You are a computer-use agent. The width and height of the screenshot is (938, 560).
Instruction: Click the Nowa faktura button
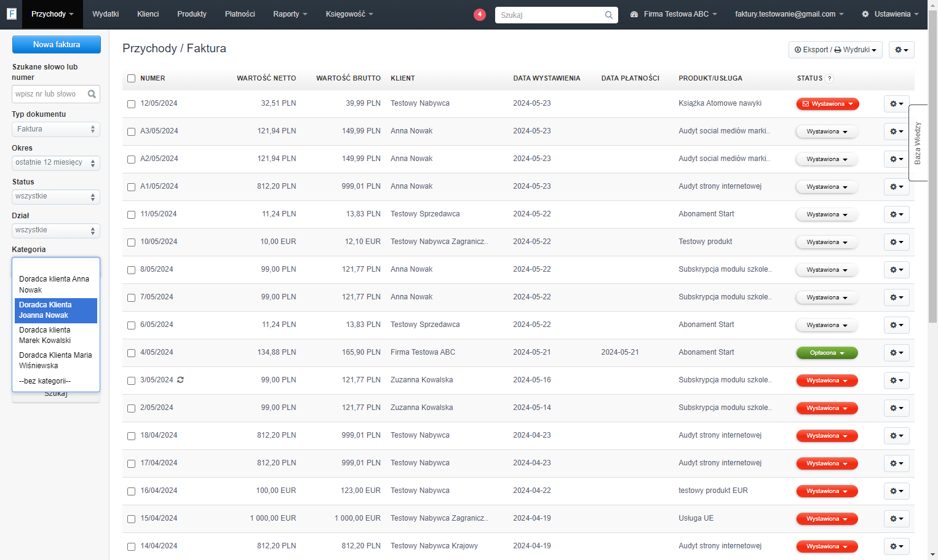coord(57,44)
